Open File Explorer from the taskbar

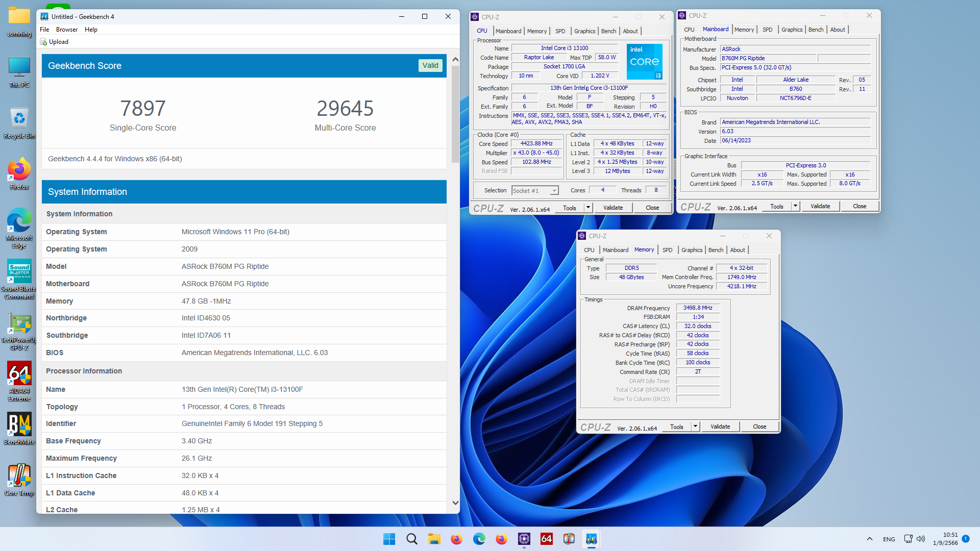tap(434, 539)
